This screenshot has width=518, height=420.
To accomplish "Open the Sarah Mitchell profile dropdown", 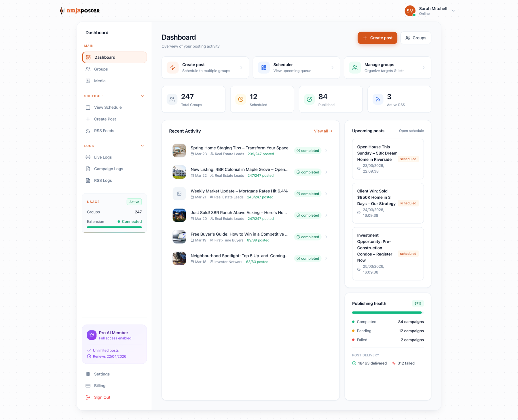I will 453,11.
